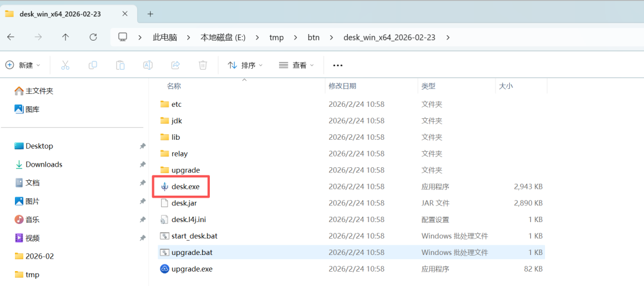Open the 排序 (Sort) dropdown
The image size is (644, 286).
click(x=246, y=65)
